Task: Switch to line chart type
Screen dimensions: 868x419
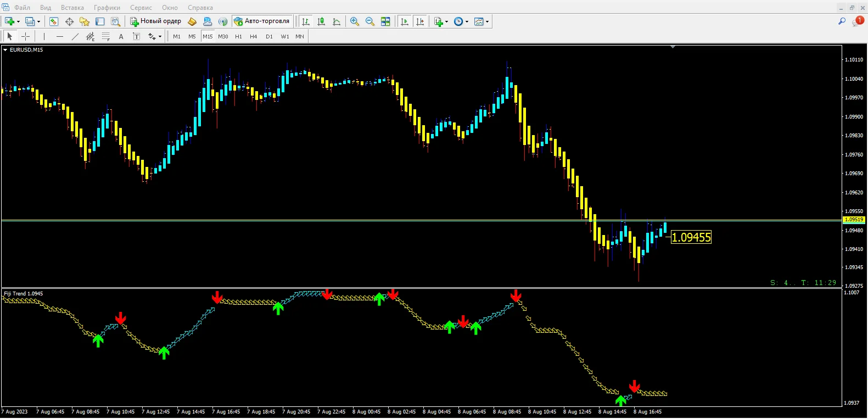Action: click(x=337, y=21)
